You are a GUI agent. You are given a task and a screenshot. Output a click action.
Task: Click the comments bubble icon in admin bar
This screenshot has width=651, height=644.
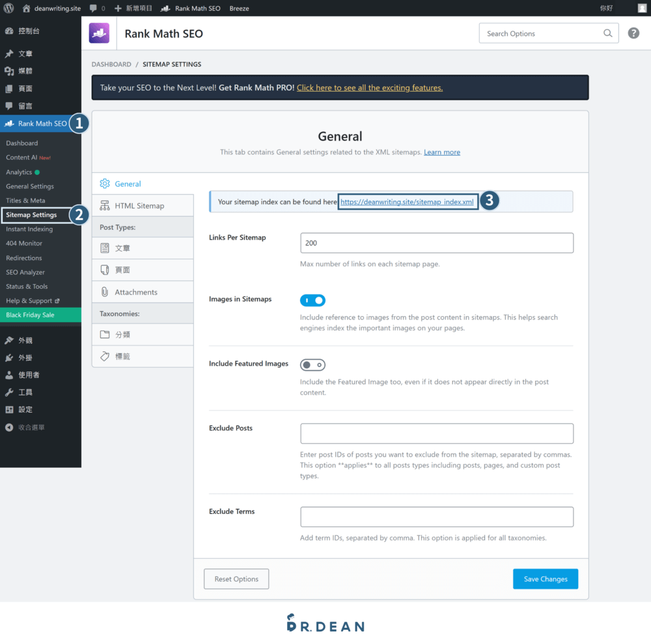[93, 8]
